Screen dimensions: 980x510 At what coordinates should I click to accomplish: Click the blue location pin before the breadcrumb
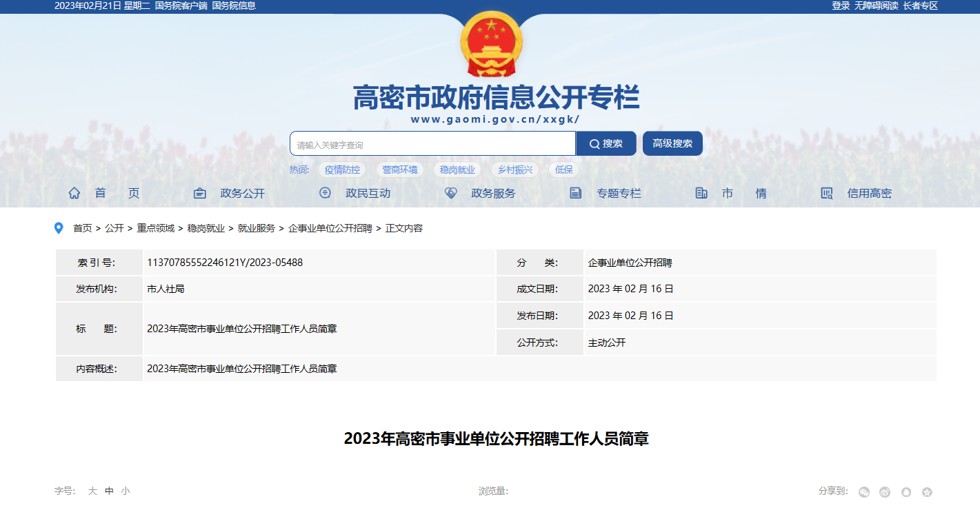[59, 228]
